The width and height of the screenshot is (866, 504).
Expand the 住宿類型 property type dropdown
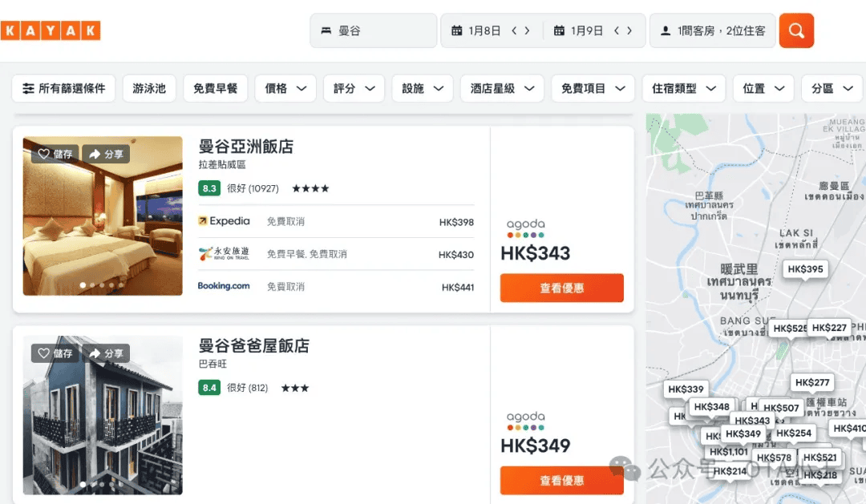684,88
